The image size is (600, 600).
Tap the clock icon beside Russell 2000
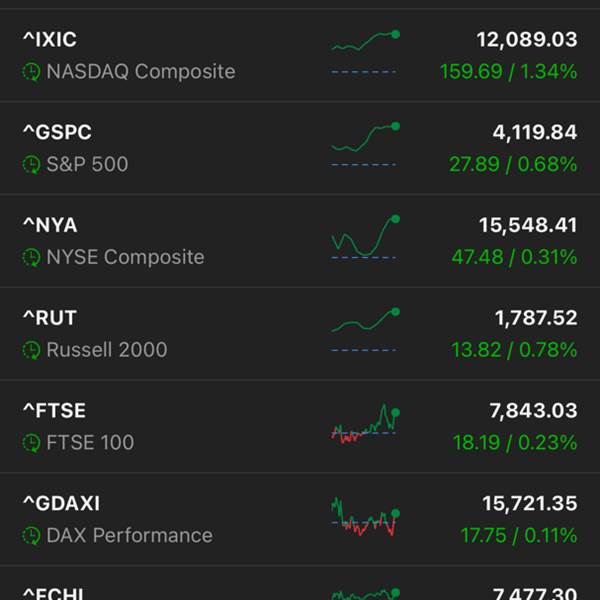coord(31,350)
